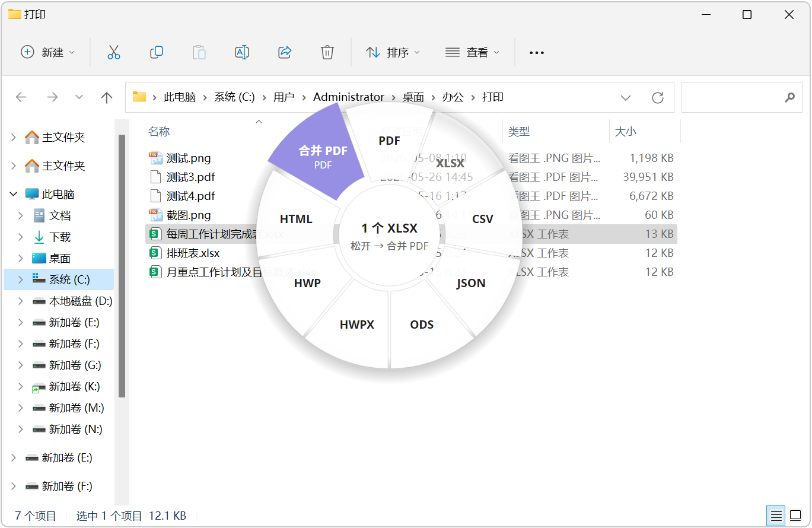
Task: Go up one folder level arrow
Action: [x=107, y=97]
